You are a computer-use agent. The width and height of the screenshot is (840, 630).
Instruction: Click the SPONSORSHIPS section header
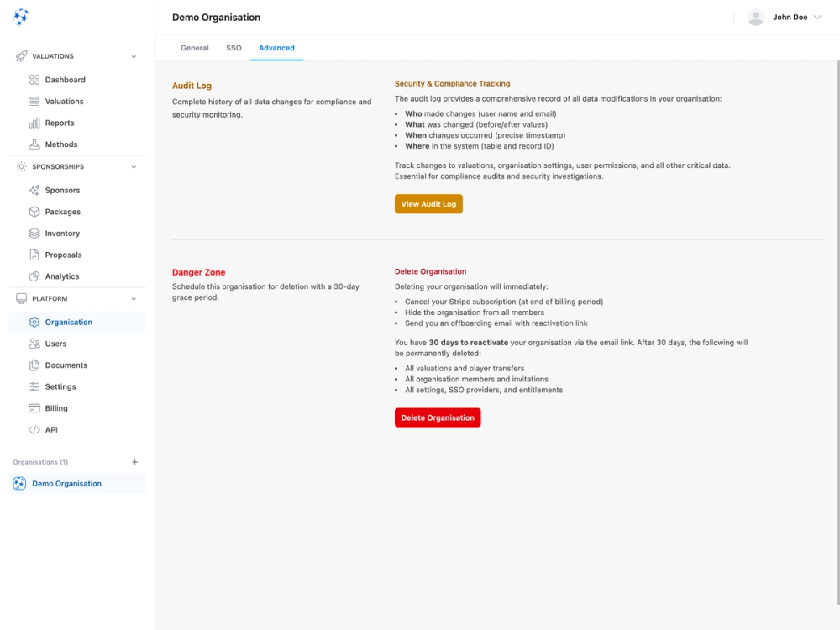pyautogui.click(x=77, y=166)
